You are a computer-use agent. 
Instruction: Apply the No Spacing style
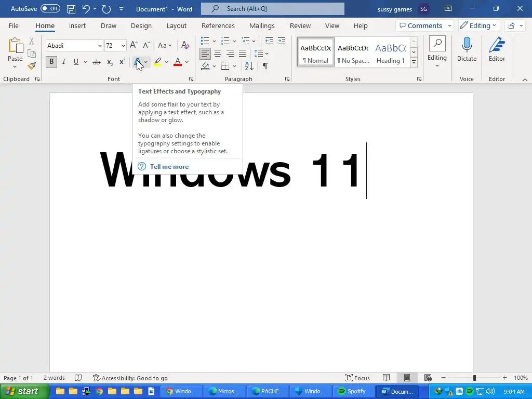pyautogui.click(x=353, y=52)
